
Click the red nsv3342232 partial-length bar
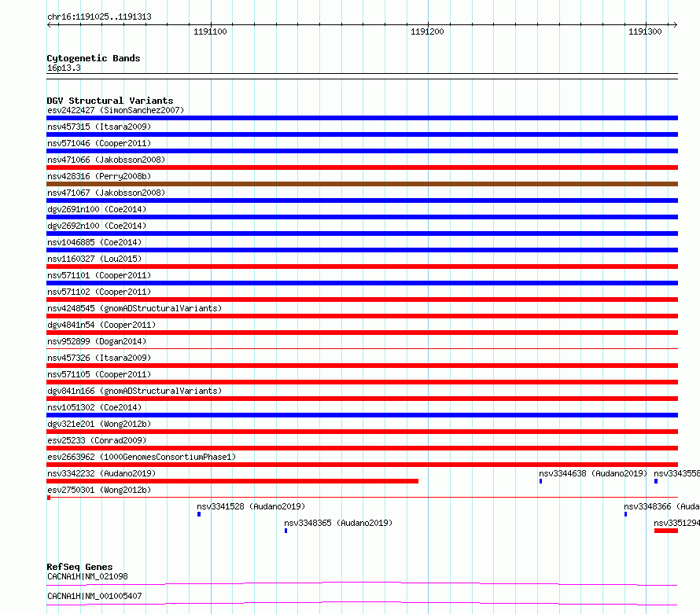(232, 481)
